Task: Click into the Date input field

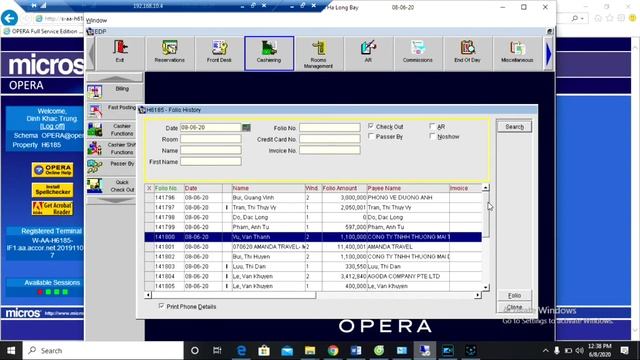Action: pos(211,128)
